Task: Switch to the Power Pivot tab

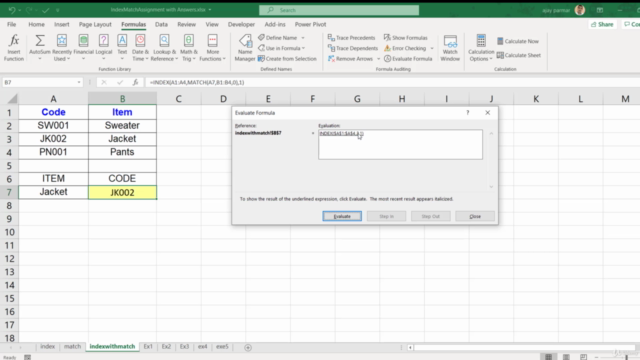Action: (x=311, y=24)
